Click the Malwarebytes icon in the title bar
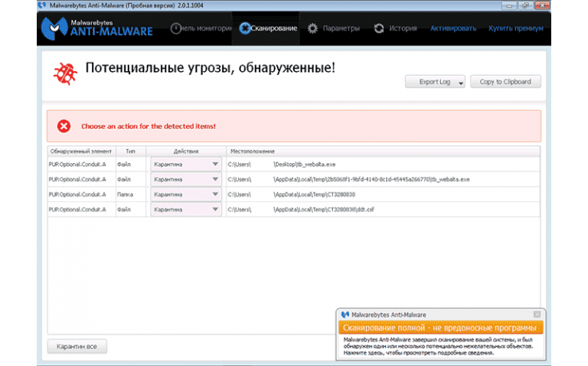 click(42, 5)
